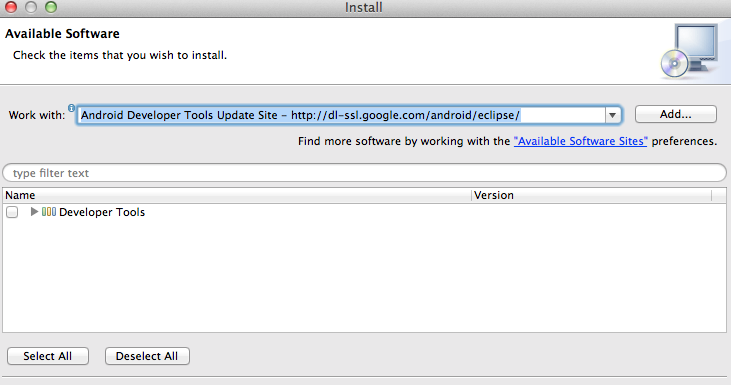Click the Add... button
Image resolution: width=731 pixels, height=385 pixels.
676,114
